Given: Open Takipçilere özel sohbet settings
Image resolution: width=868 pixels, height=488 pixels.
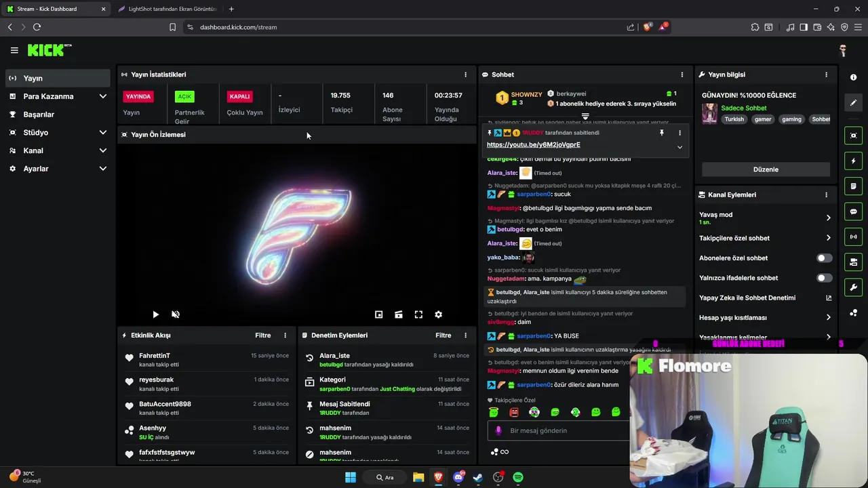Looking at the screenshot, I should coord(765,238).
